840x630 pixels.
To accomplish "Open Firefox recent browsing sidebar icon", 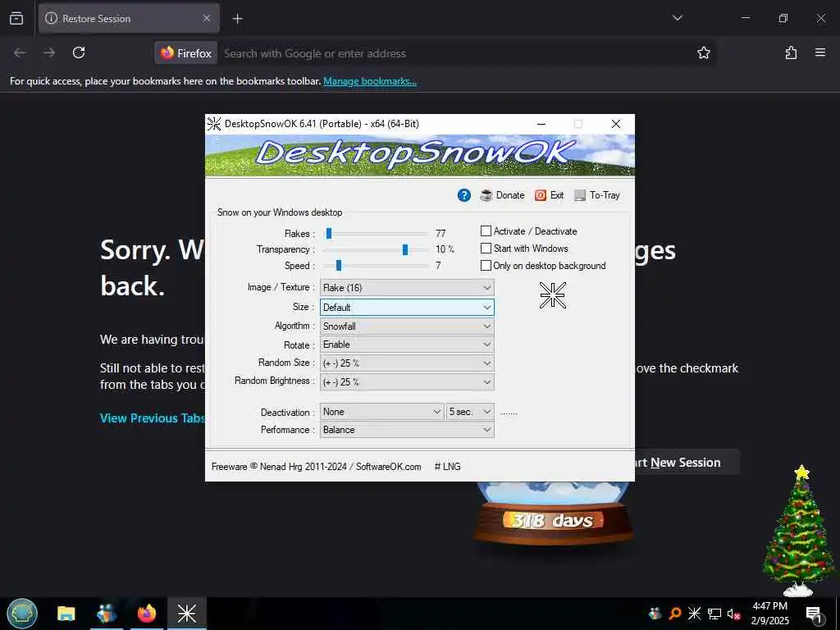I will click(16, 19).
